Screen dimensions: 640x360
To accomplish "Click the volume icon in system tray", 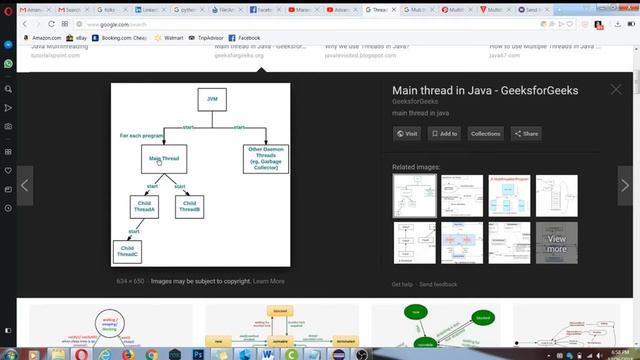I will pyautogui.click(x=599, y=356).
